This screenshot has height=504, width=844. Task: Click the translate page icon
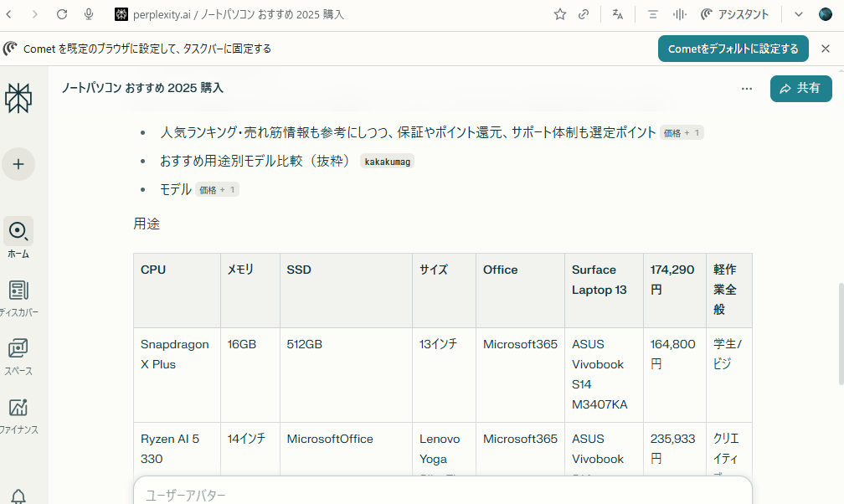[x=618, y=14]
